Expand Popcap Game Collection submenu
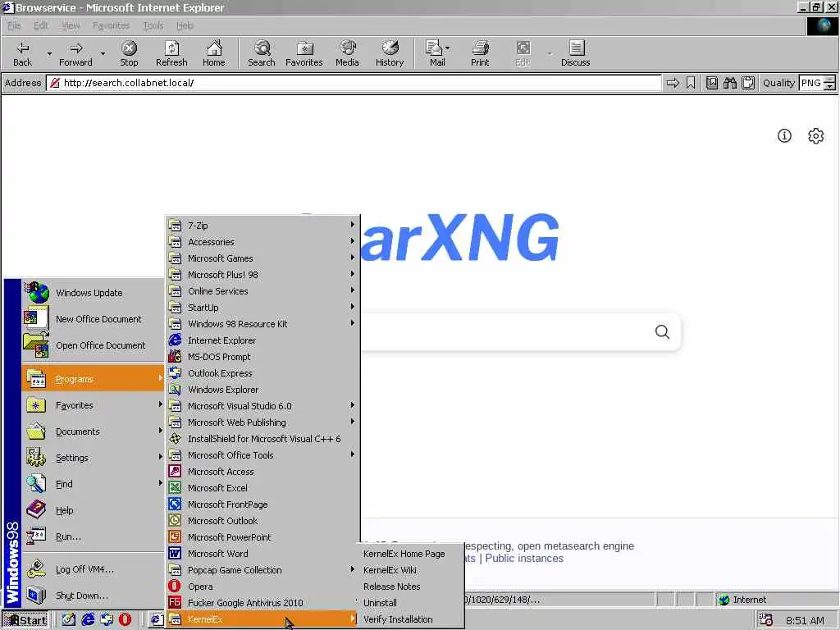 click(x=262, y=570)
